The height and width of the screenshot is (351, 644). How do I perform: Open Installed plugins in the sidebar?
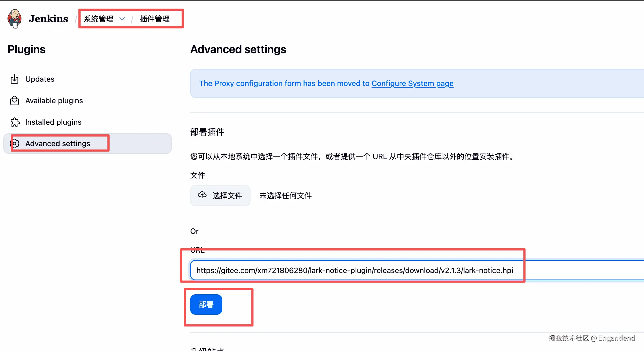[x=53, y=122]
